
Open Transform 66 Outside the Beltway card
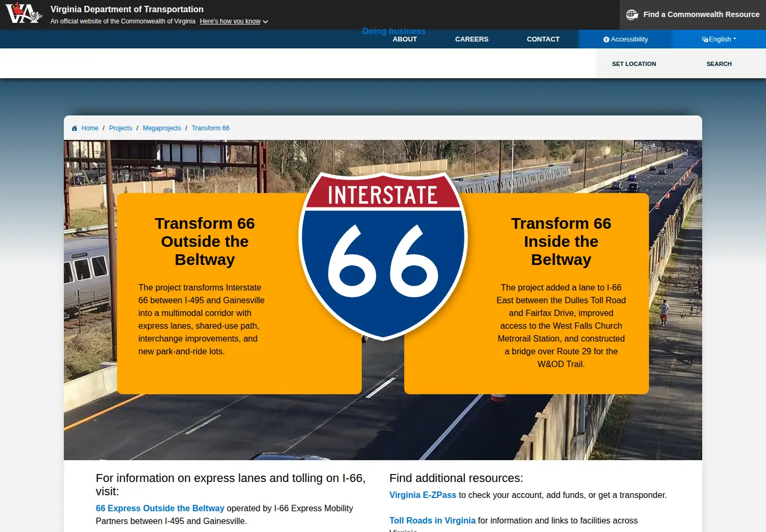click(239, 294)
